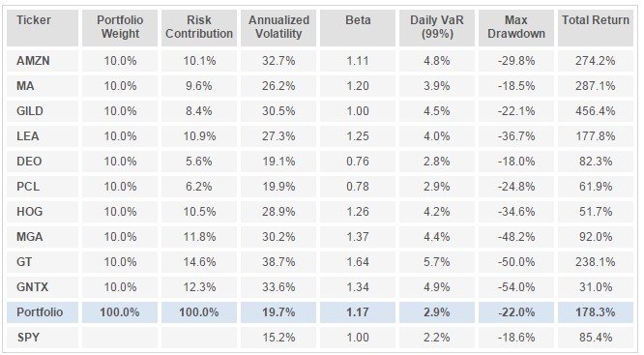Sort by Annualized Volatility header
Viewport: 644px width, 355px height.
coord(278,27)
